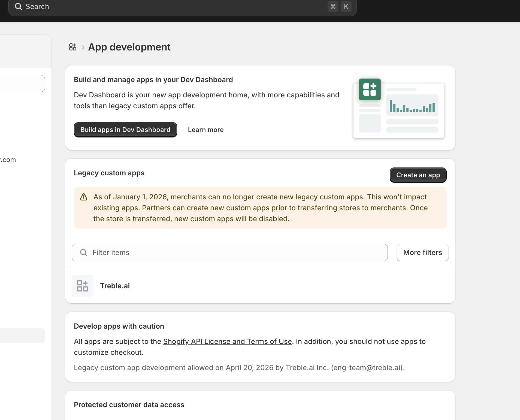
Task: Click the green Dev Dashboard app icon
Action: click(370, 89)
